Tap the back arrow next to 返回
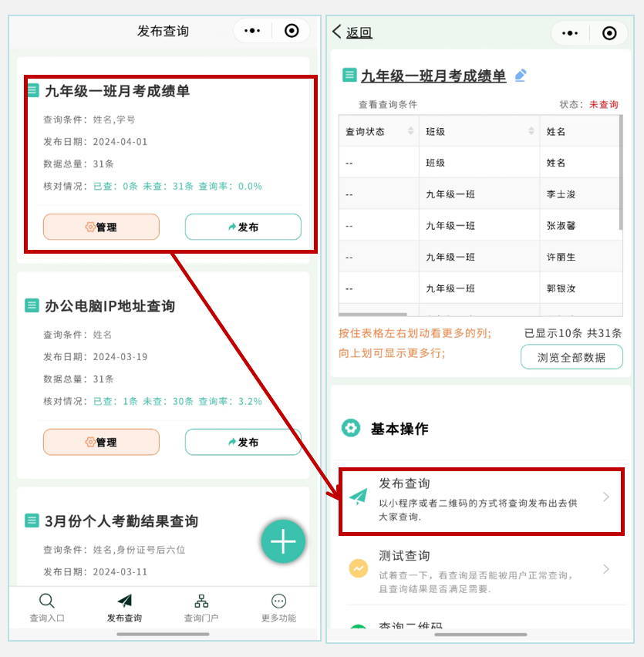 (x=336, y=32)
